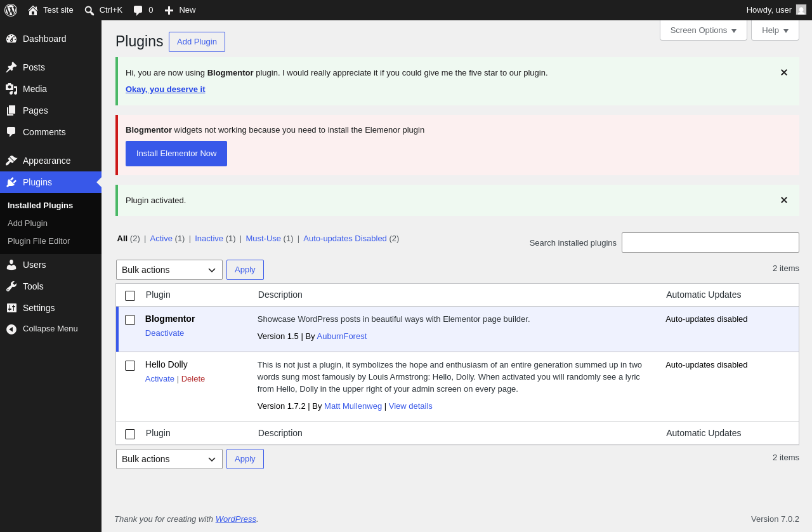812x532 pixels.
Task: Open the WordPress logo menu
Action: 11,10
